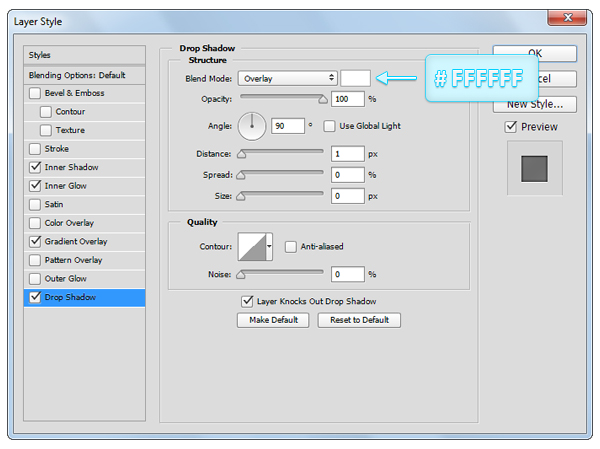
Task: Check the Anti-aliased option
Action: [291, 247]
